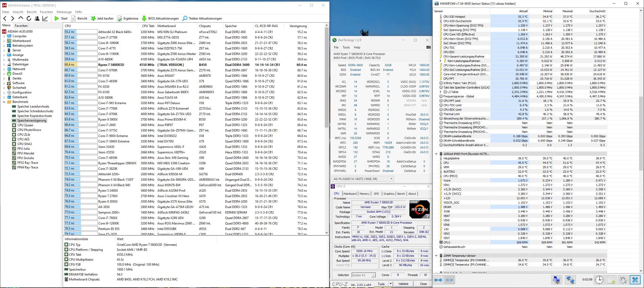This screenshot has height=288, width=644.
Task: Expand HWiNFO sensor columns with arrows button
Action: (438, 280)
